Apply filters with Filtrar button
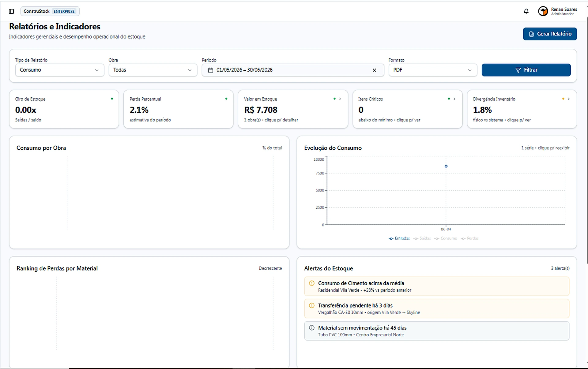Viewport: 588px width, 369px height. tap(526, 70)
